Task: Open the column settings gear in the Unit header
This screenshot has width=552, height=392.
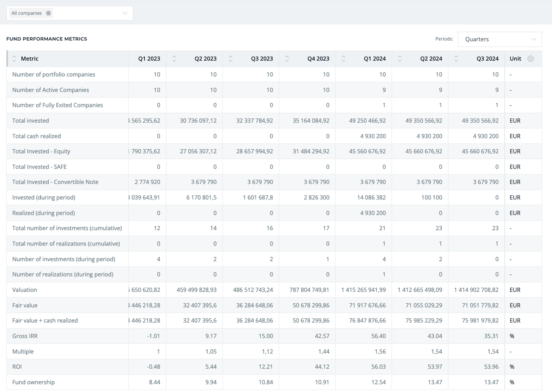Action: point(531,58)
